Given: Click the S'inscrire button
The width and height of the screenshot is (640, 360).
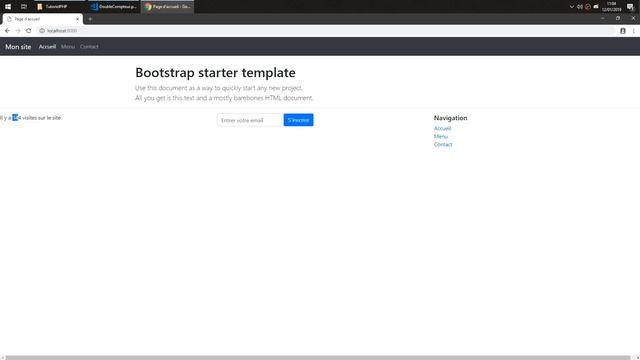Looking at the screenshot, I should pyautogui.click(x=298, y=120).
